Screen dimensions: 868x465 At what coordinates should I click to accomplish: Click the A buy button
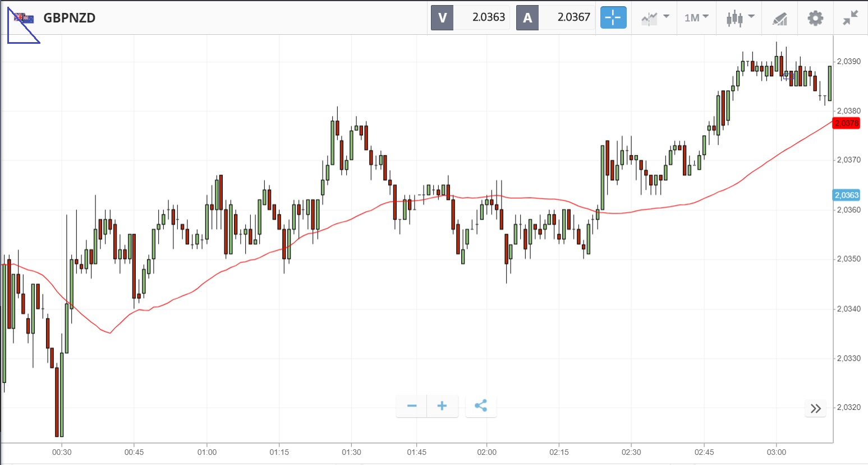point(527,17)
